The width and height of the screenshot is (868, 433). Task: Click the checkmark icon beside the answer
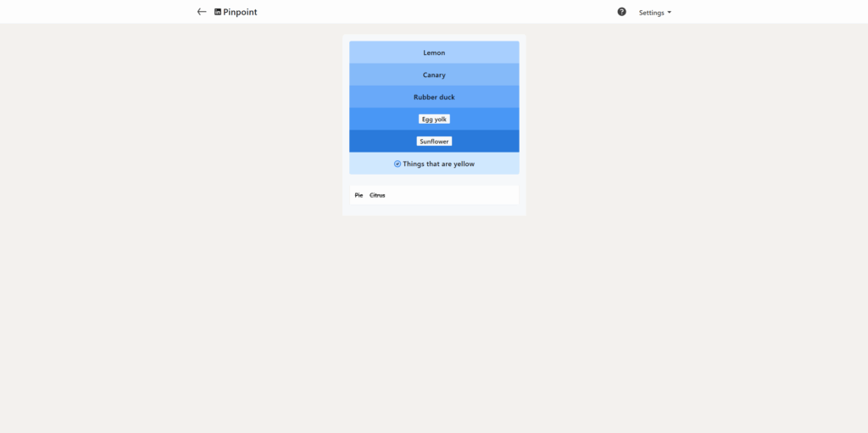pos(398,164)
